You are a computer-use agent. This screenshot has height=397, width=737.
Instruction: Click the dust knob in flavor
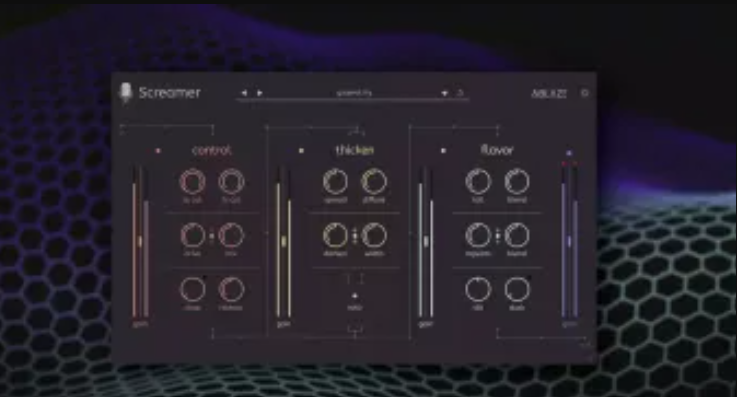(x=517, y=289)
